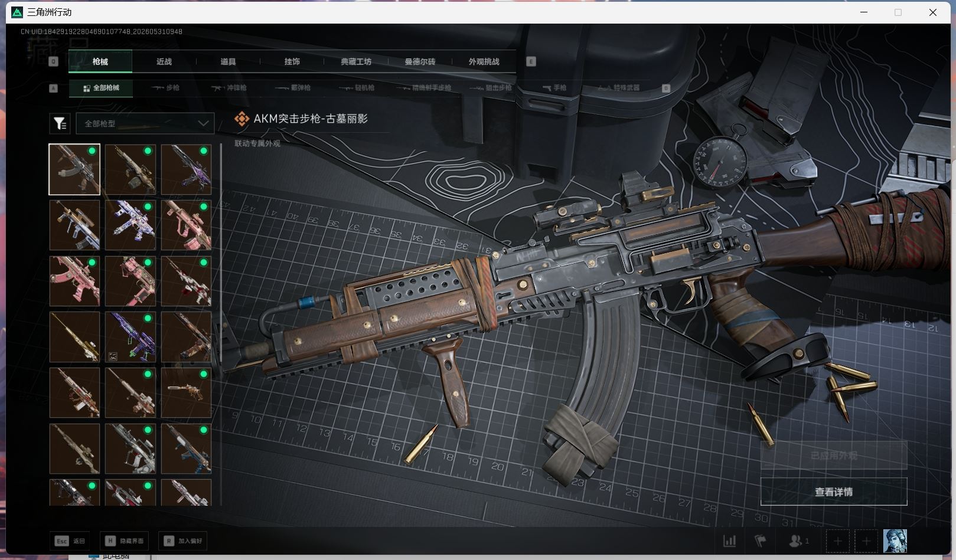Select the long gold sniper rifle thumbnail
The width and height of the screenshot is (956, 560).
[74, 336]
